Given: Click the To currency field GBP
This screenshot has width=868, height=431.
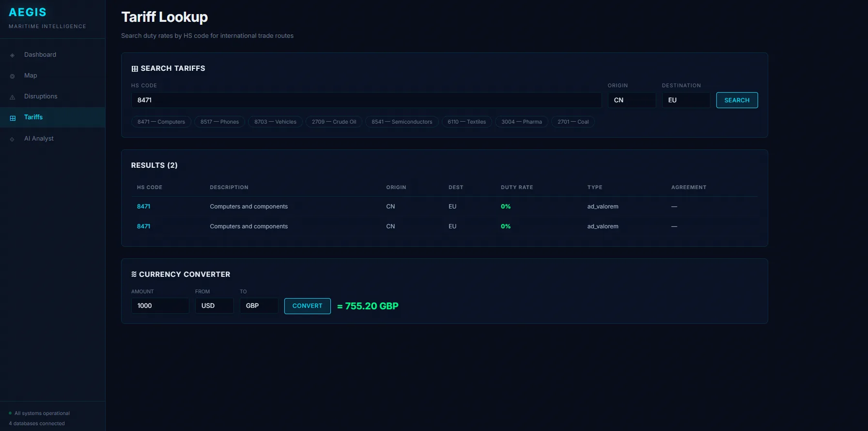Looking at the screenshot, I should [x=259, y=305].
